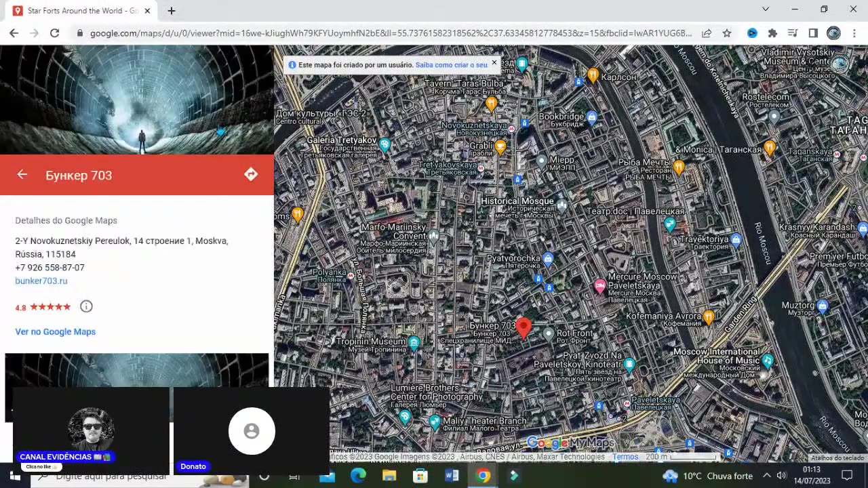This screenshot has height=488, width=868.
Task: Select the Bookbridge shop marker
Action: (x=592, y=117)
